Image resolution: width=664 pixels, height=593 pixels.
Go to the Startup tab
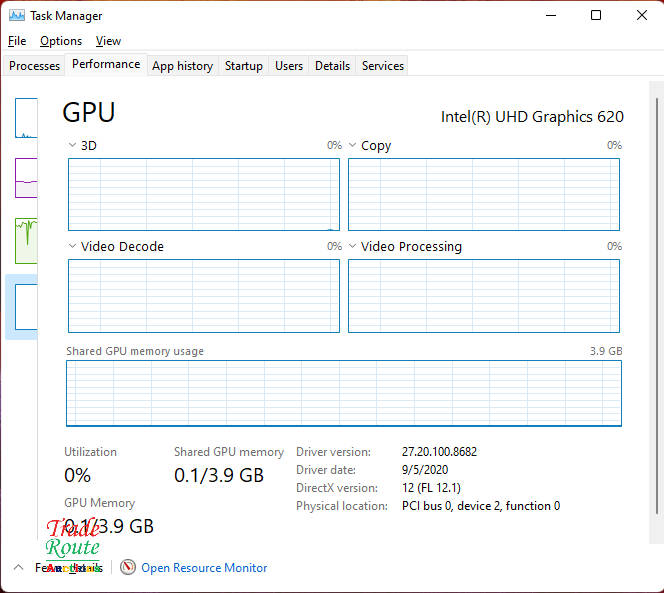(x=243, y=66)
